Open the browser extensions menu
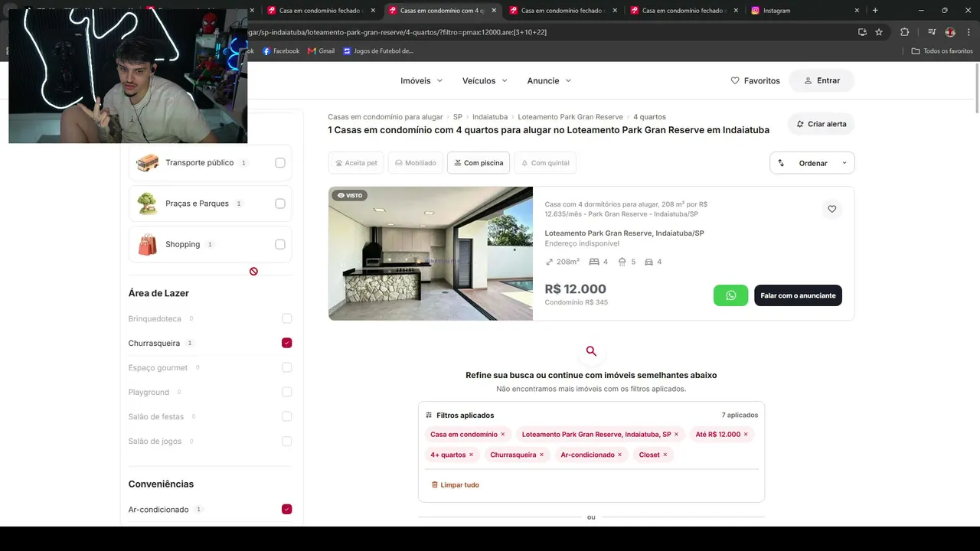This screenshot has height=551, width=980. 904,32
